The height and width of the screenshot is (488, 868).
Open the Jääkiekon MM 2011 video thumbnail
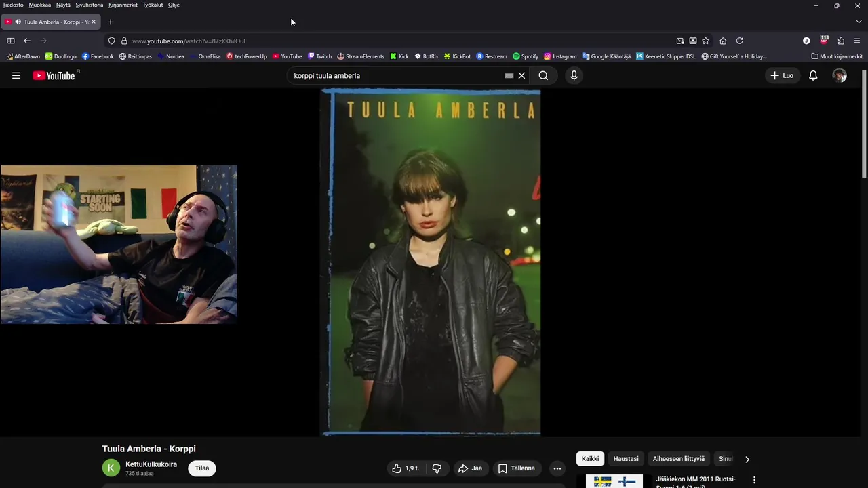pyautogui.click(x=614, y=481)
